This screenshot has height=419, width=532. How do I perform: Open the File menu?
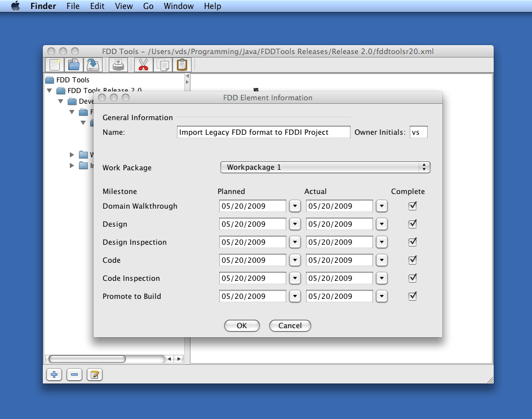[x=73, y=6]
